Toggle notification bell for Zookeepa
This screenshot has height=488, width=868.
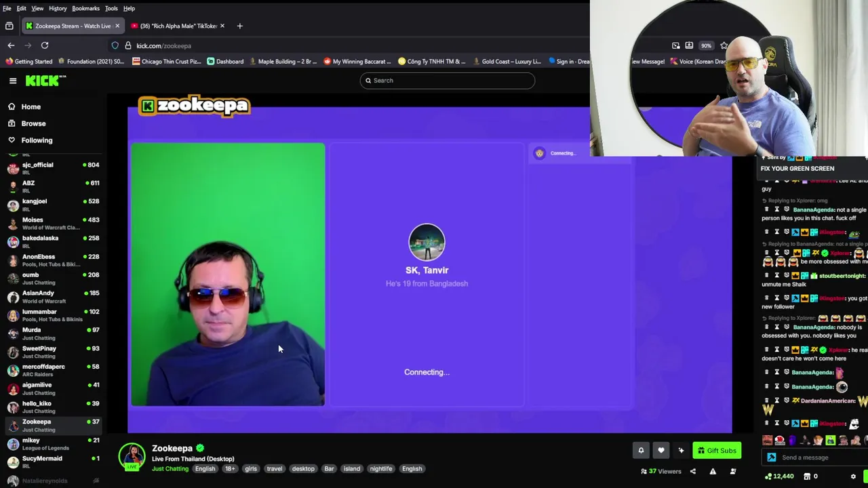641,451
